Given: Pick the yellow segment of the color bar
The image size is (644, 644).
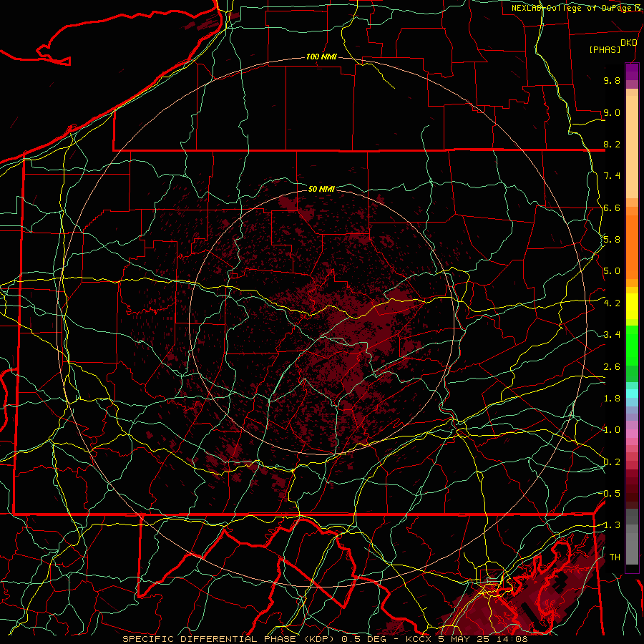Looking at the screenshot, I should pos(632,306).
